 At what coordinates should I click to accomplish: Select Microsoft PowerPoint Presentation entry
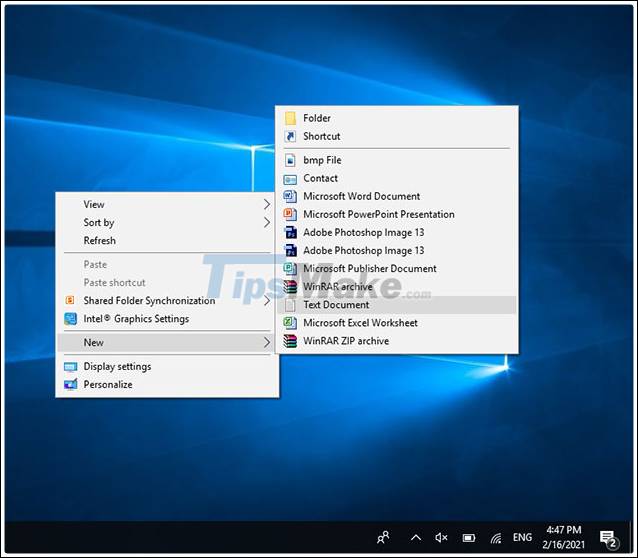pos(397,214)
